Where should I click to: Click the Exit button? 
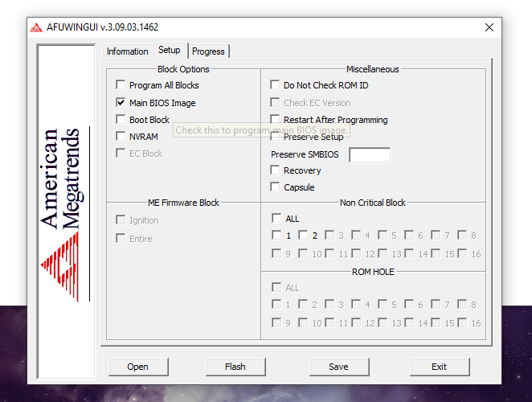click(440, 367)
